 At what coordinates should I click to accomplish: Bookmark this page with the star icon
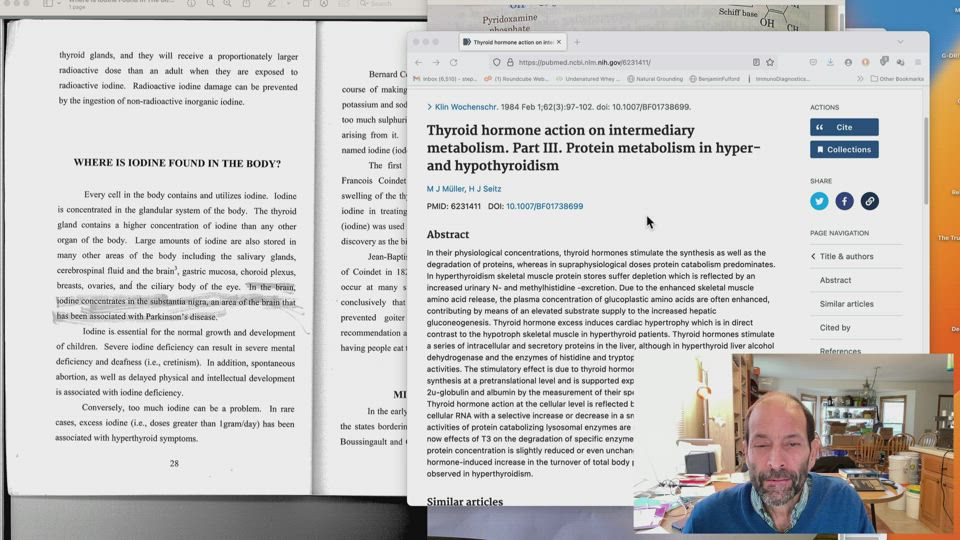pyautogui.click(x=769, y=62)
